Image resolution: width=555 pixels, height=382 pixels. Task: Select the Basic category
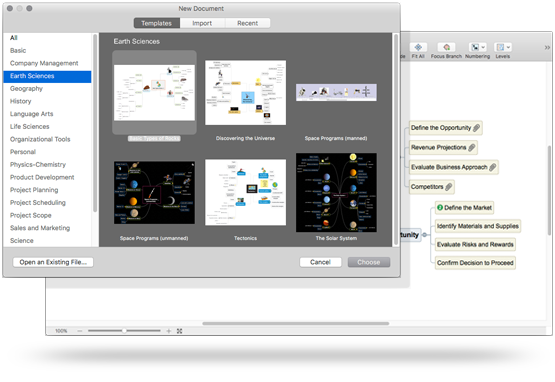pos(47,51)
